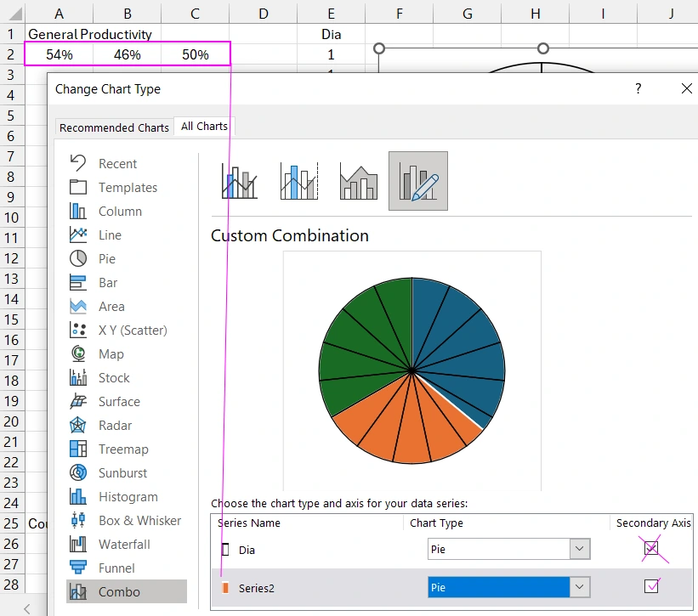The width and height of the screenshot is (698, 616).
Task: Choose Clustered Column - Line combo icon
Action: click(240, 181)
